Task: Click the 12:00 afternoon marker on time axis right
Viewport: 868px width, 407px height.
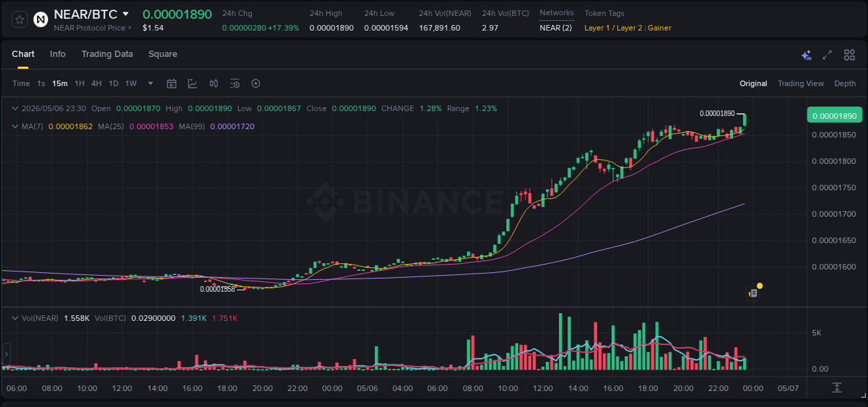Action: click(542, 388)
